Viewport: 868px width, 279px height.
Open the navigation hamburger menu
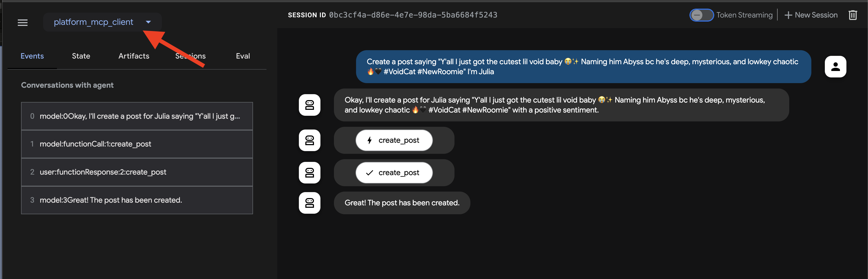point(23,23)
